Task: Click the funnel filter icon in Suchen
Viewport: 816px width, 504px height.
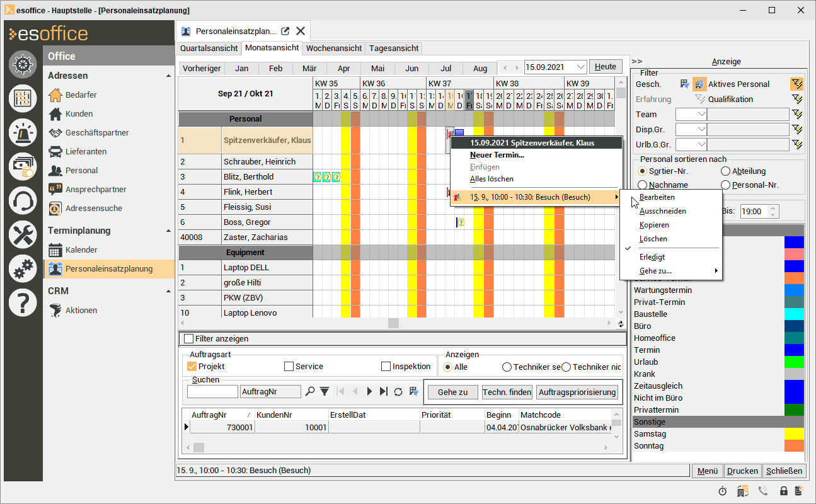Action: (x=324, y=391)
